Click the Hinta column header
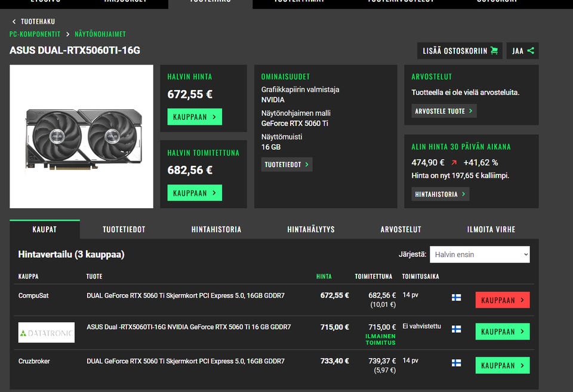573x392 pixels. click(x=324, y=277)
